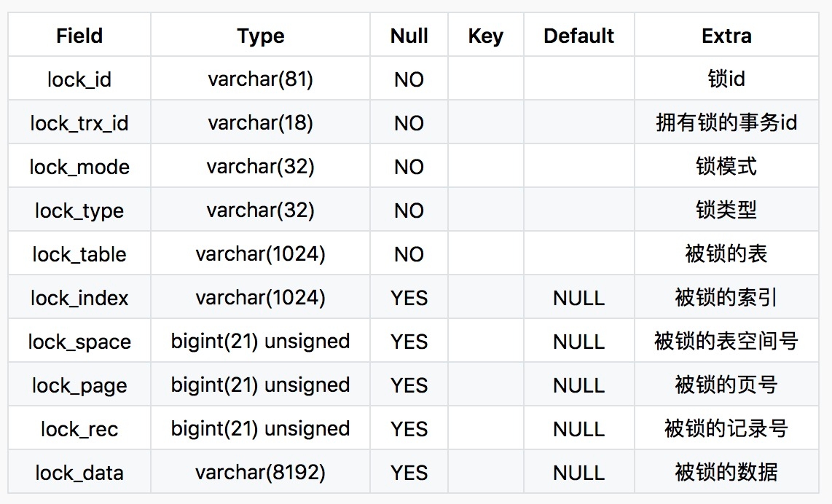Screen dimensions: 832x504
Task: Select the Null column header
Action: tap(409, 36)
